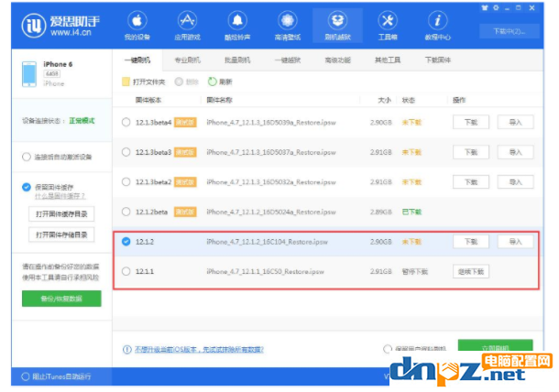
Task: Toggle the 保留固件缓存 checkbox
Action: click(x=26, y=187)
